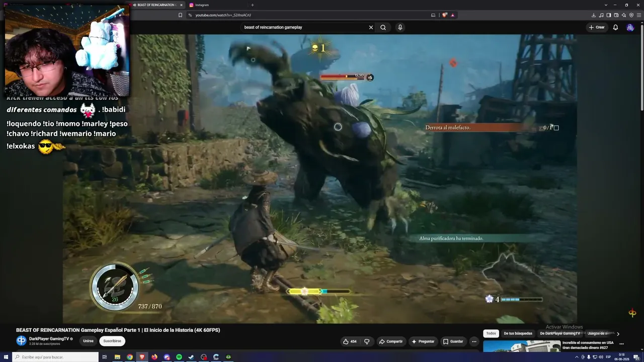Screen dimensions: 644x362
Task: Launch Google Chrome from the taskbar
Action: coord(130,357)
